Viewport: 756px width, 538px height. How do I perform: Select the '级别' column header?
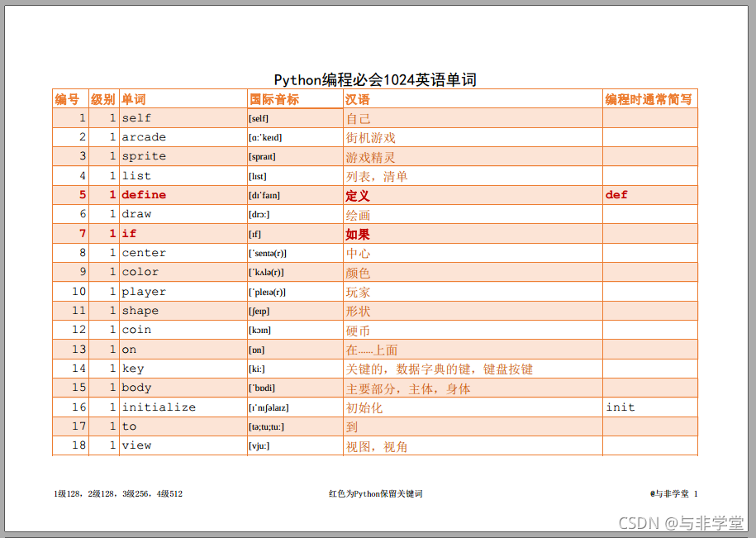pos(102,99)
